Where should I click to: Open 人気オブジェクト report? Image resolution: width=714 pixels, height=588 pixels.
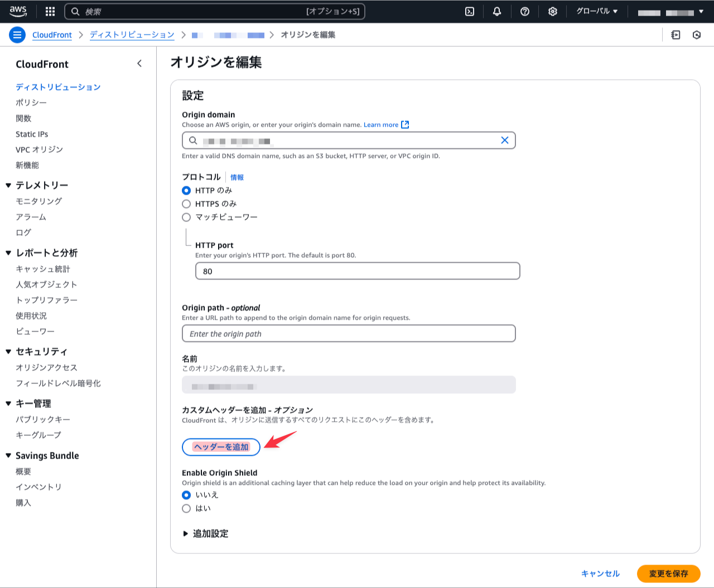tap(46, 285)
